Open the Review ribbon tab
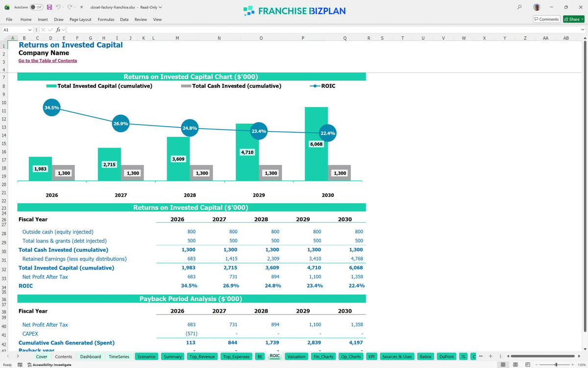Image resolution: width=588 pixels, height=368 pixels. 141,19
